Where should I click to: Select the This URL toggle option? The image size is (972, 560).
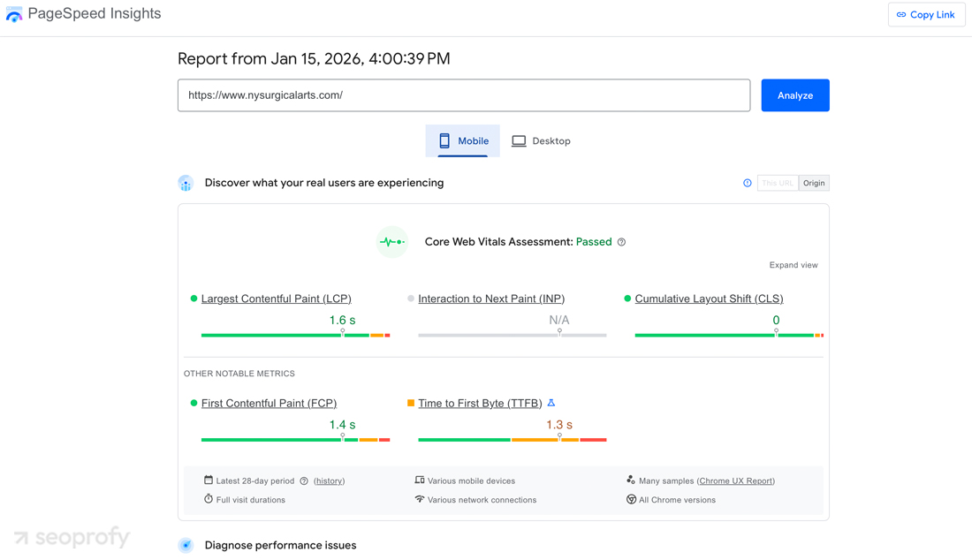(777, 183)
